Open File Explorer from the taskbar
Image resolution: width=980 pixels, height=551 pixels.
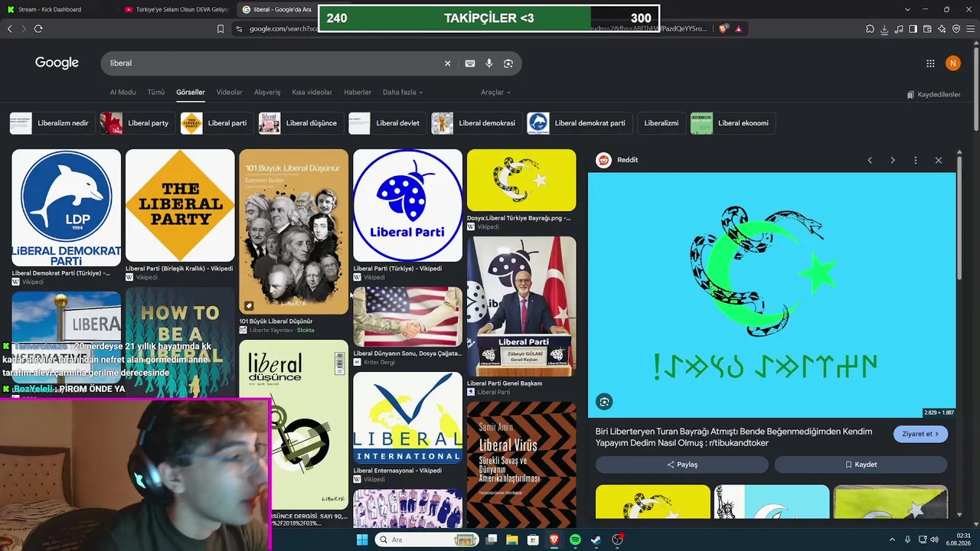coord(512,540)
